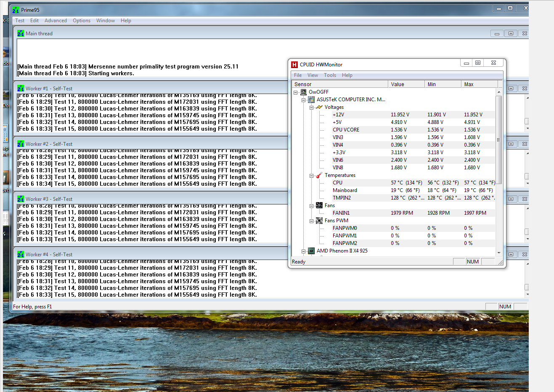Collapse the Temperatures group

point(311,176)
